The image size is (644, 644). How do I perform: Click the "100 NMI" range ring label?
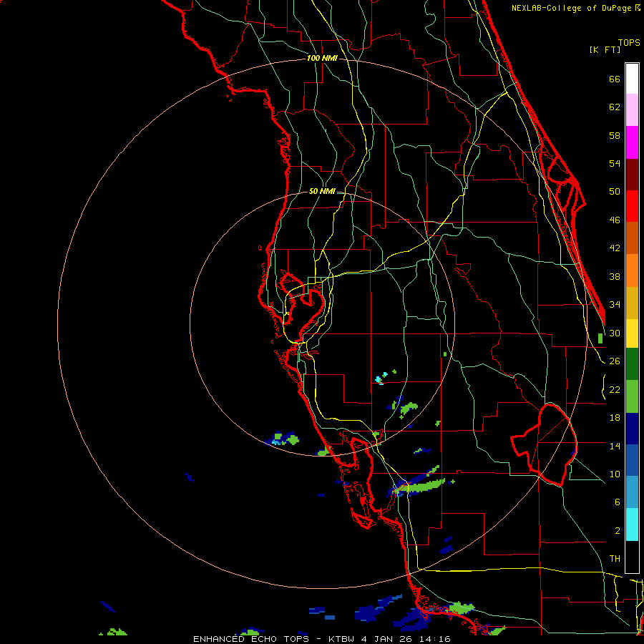322,59
